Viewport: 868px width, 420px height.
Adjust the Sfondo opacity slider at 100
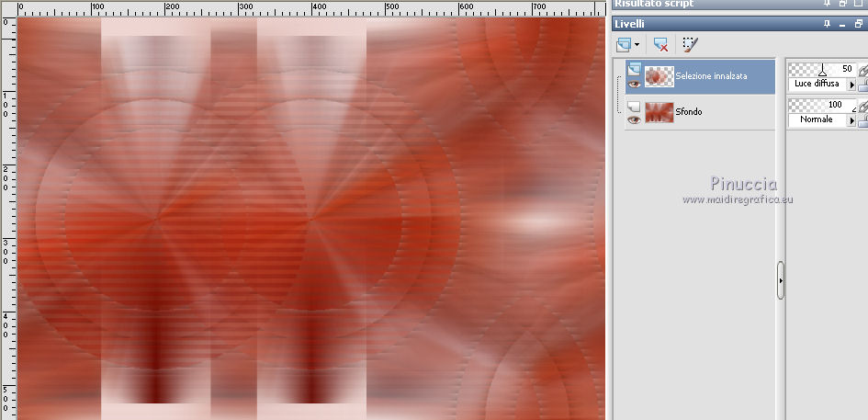(821, 105)
